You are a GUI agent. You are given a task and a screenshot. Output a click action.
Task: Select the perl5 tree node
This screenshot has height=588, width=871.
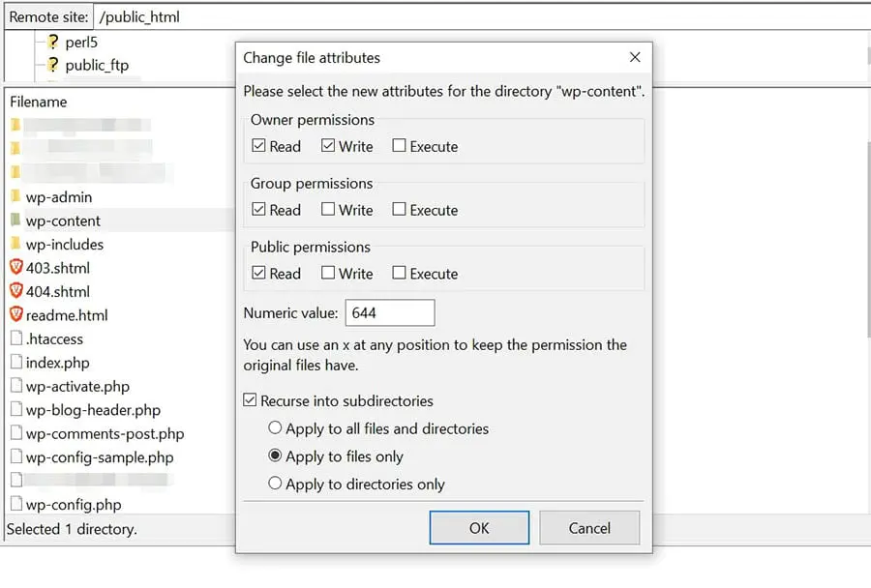(x=81, y=43)
